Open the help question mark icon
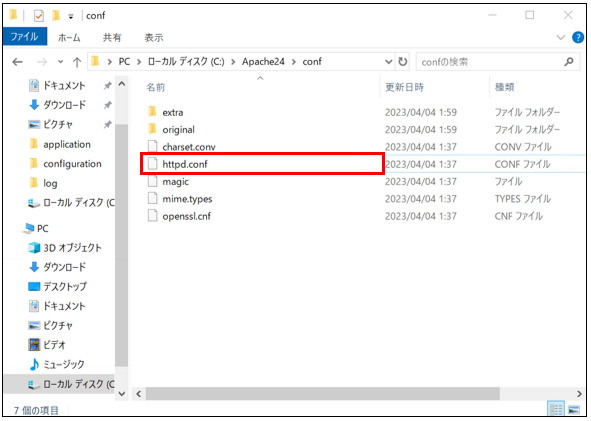The height and width of the screenshot is (421, 591). tap(577, 37)
